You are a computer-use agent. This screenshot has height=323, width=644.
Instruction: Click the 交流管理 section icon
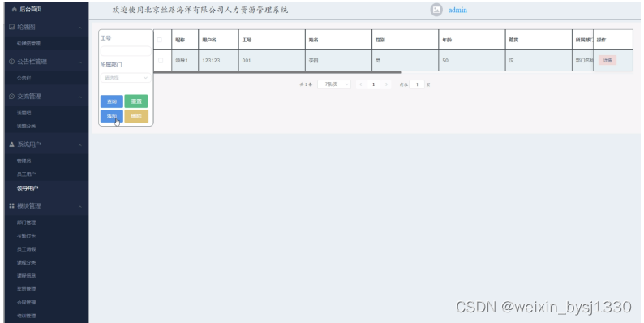point(11,97)
